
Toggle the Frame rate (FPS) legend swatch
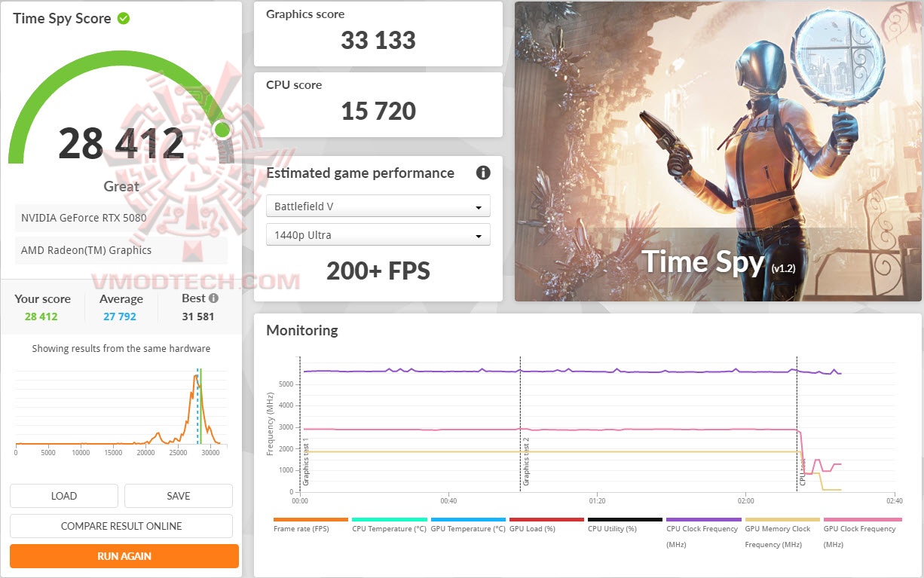(311, 519)
